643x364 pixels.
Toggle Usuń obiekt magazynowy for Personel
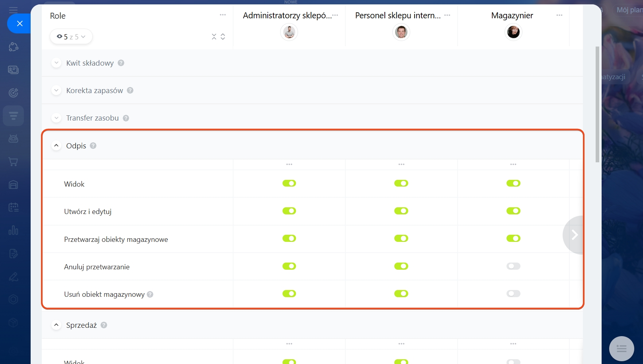pos(401,294)
